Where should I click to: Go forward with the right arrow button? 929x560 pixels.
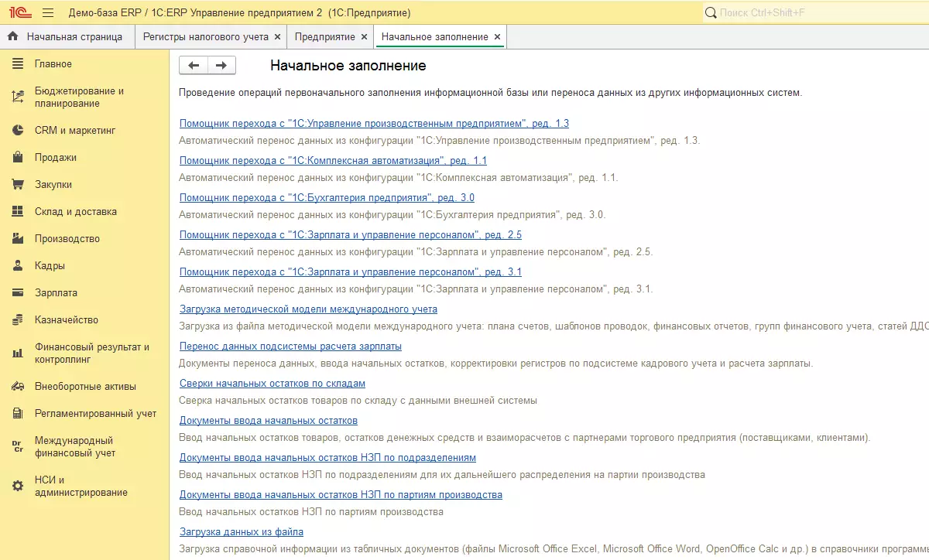(x=221, y=66)
